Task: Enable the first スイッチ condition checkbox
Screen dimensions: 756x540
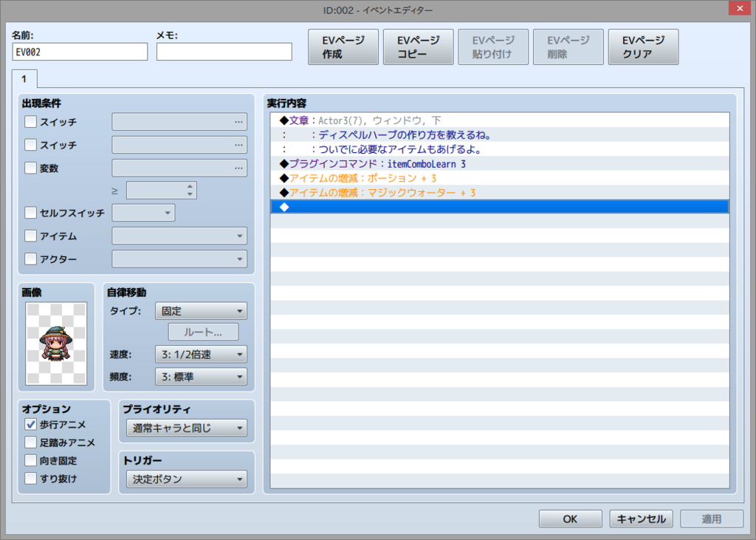Action: pos(30,122)
